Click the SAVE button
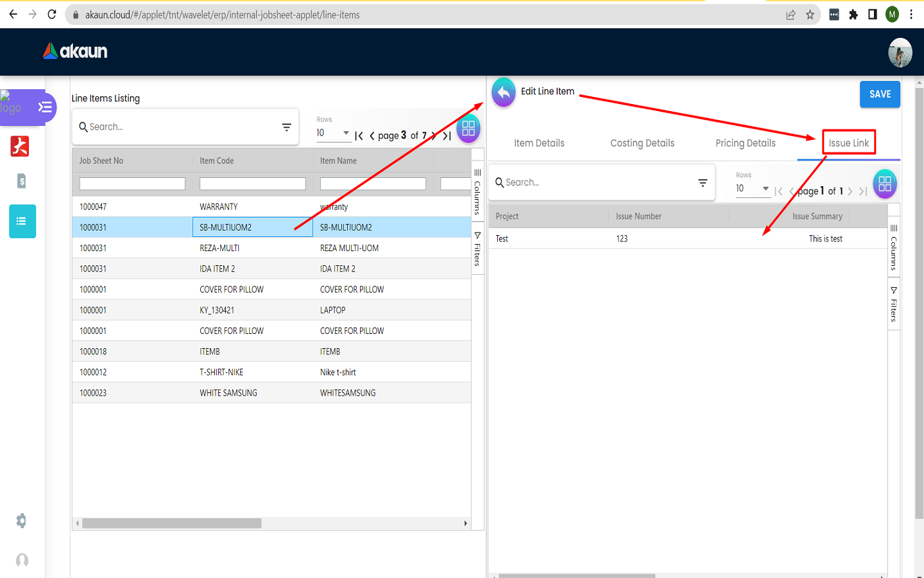Screen dimensions: 924x578 pyautogui.click(x=879, y=94)
